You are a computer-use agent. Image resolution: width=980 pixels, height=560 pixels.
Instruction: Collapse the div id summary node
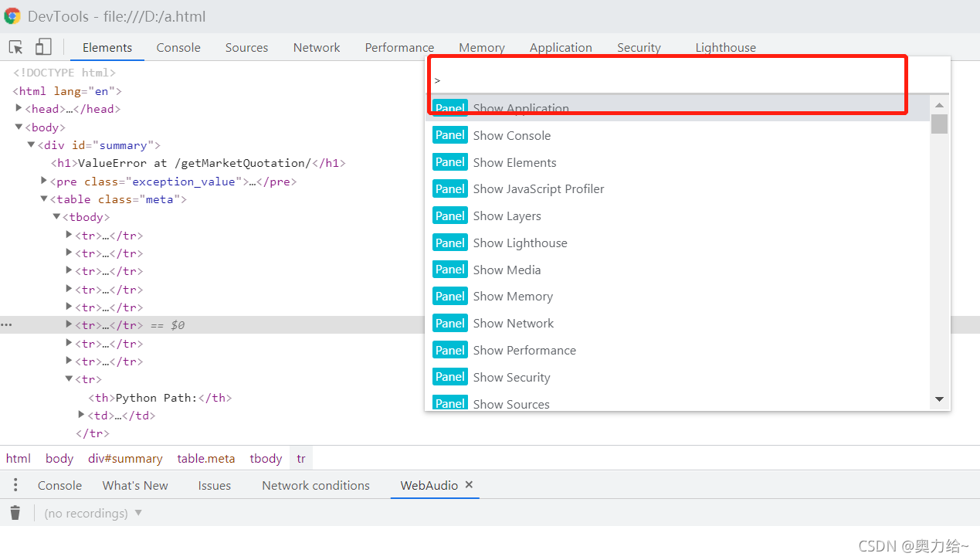31,144
